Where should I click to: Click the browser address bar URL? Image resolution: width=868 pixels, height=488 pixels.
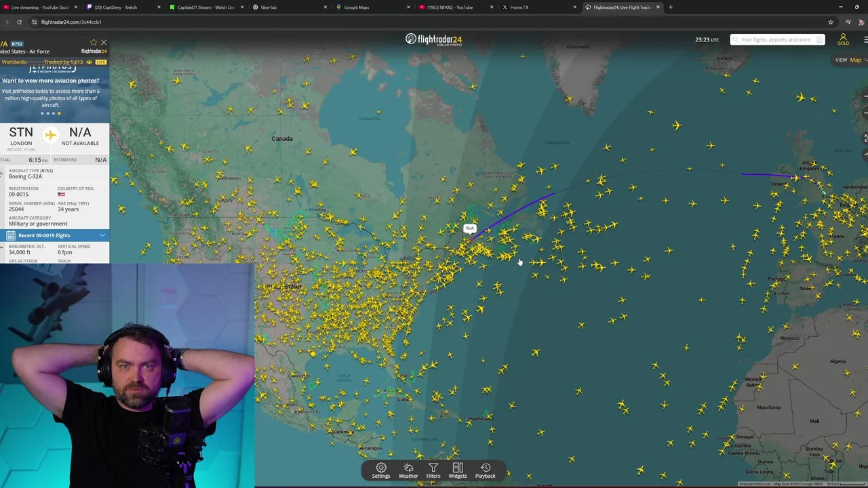point(71,22)
